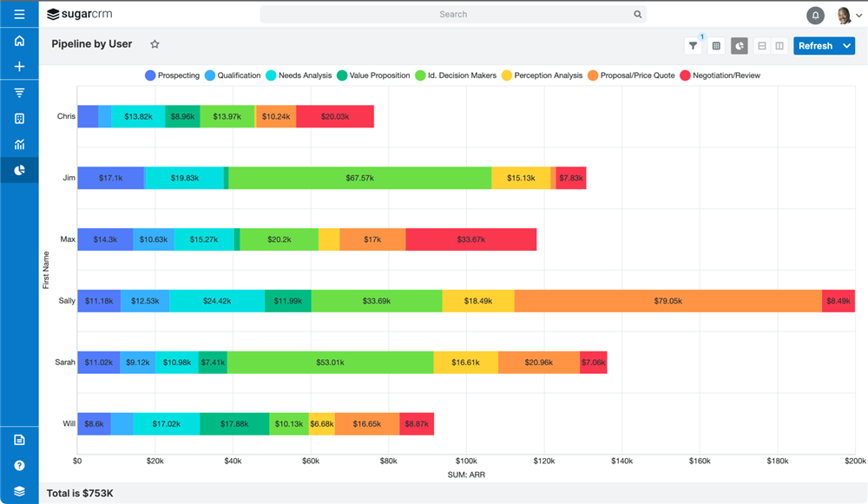868x504 pixels.
Task: Expand the Refresh button dropdown arrow
Action: click(x=847, y=46)
